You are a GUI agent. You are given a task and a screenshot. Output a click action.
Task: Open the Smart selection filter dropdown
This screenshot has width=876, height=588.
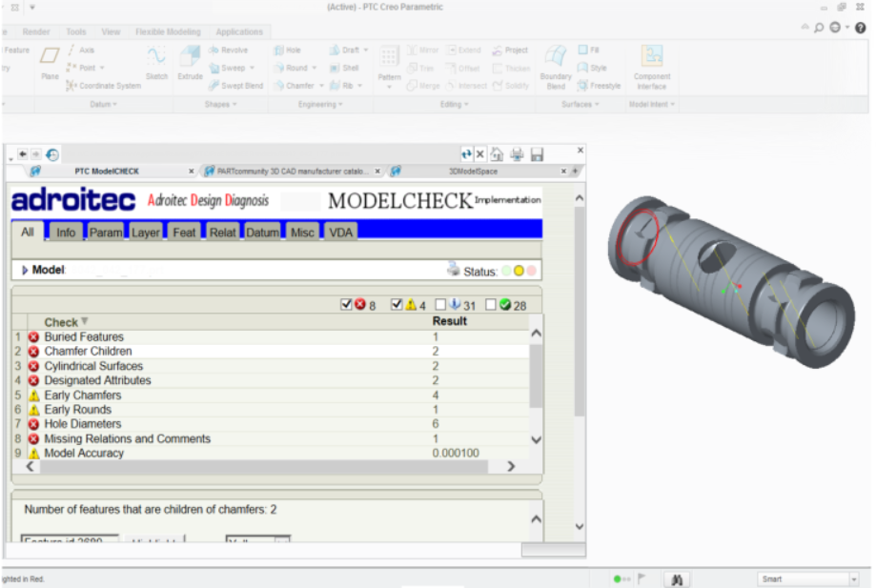point(853,578)
